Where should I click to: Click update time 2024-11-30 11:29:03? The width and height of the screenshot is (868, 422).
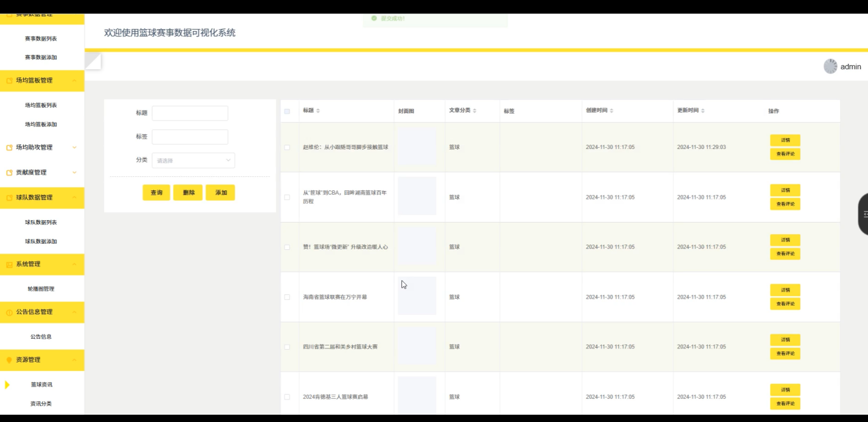[x=701, y=147]
